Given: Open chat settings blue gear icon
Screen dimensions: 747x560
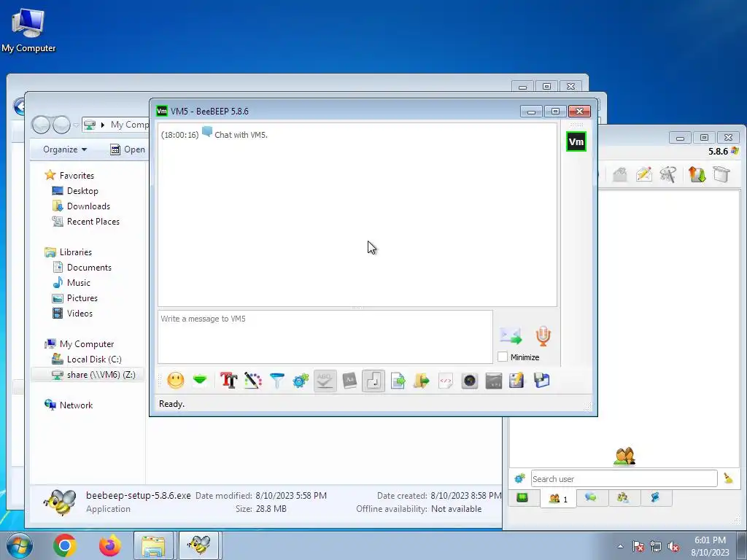Looking at the screenshot, I should click(x=301, y=381).
